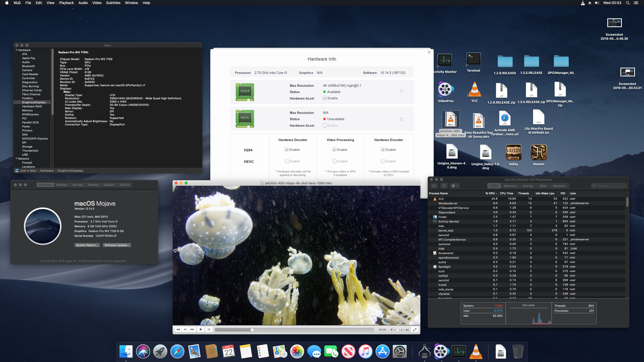This screenshot has height=362, width=644.
Task: Click Spotlight search icon in menu bar
Action: tap(628, 3)
